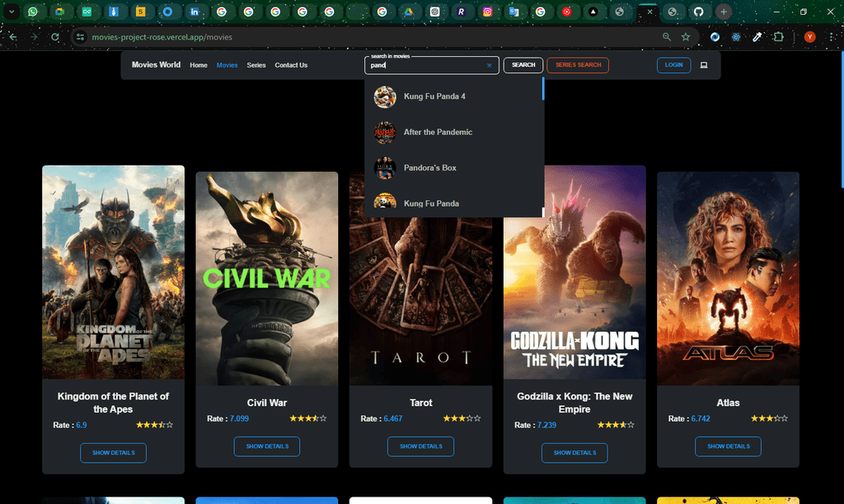
Task: Click the Kung Fu Panda 4 avatar thumbnail
Action: click(385, 97)
